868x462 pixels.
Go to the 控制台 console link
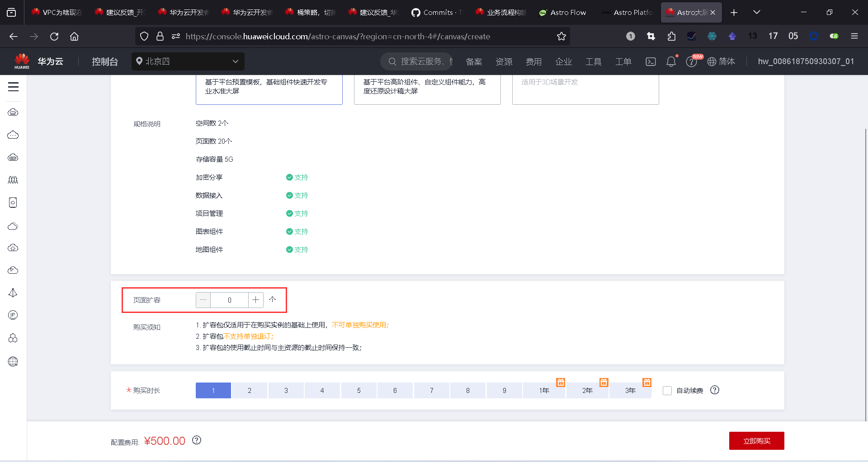click(105, 61)
